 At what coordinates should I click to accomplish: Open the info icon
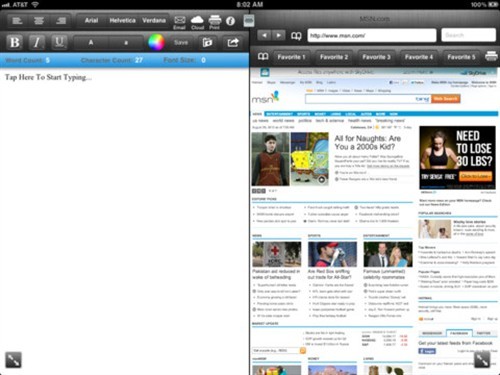(x=230, y=21)
